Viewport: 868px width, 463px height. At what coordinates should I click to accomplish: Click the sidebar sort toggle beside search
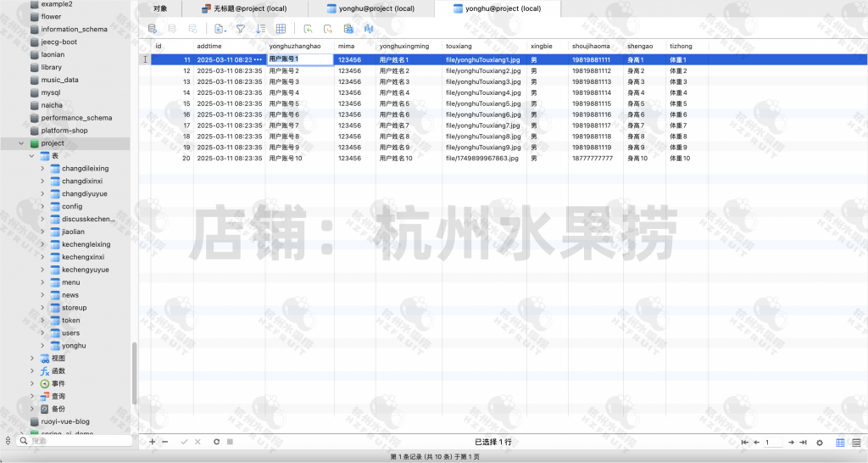coord(8,441)
